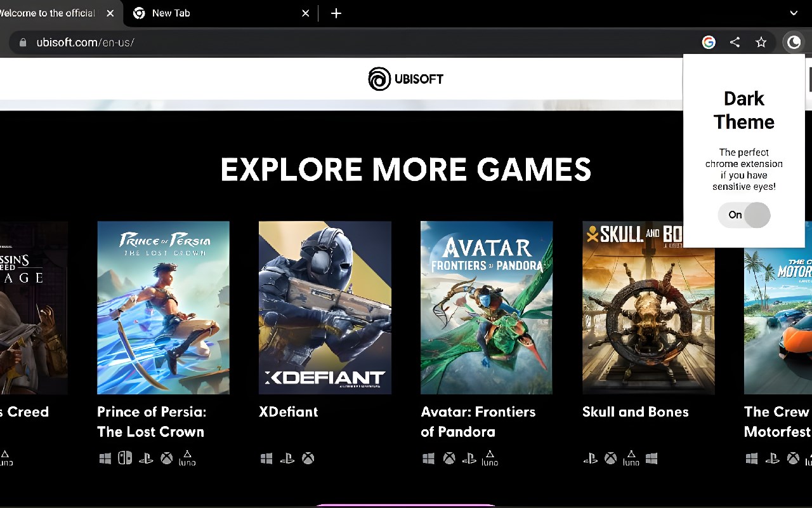Screen dimensions: 812x508
Task: Click the Luna icon under Avatar: Frontiers of Pandora
Action: click(490, 458)
